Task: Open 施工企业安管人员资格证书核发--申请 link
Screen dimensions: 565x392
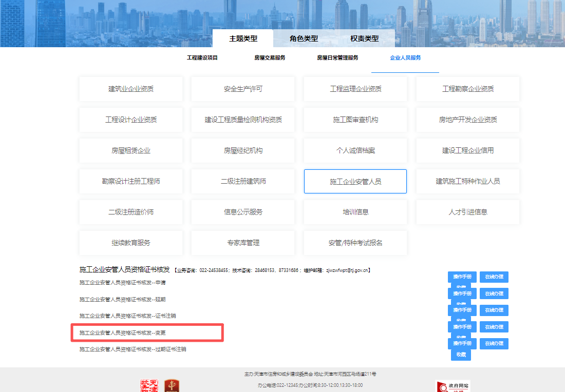Action: click(122, 283)
